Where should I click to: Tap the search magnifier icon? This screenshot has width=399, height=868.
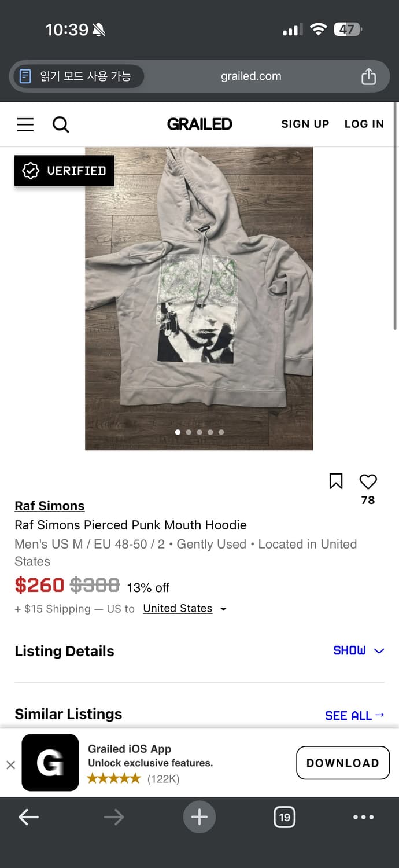61,124
